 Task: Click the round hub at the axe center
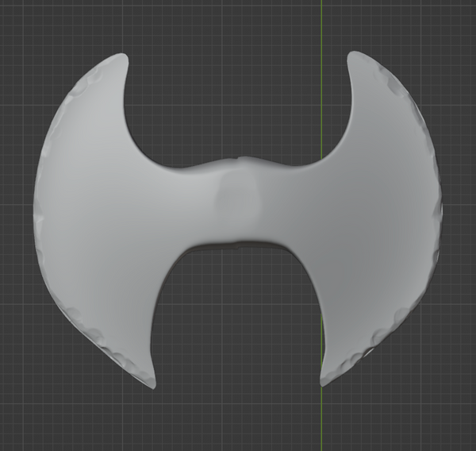click(x=237, y=197)
